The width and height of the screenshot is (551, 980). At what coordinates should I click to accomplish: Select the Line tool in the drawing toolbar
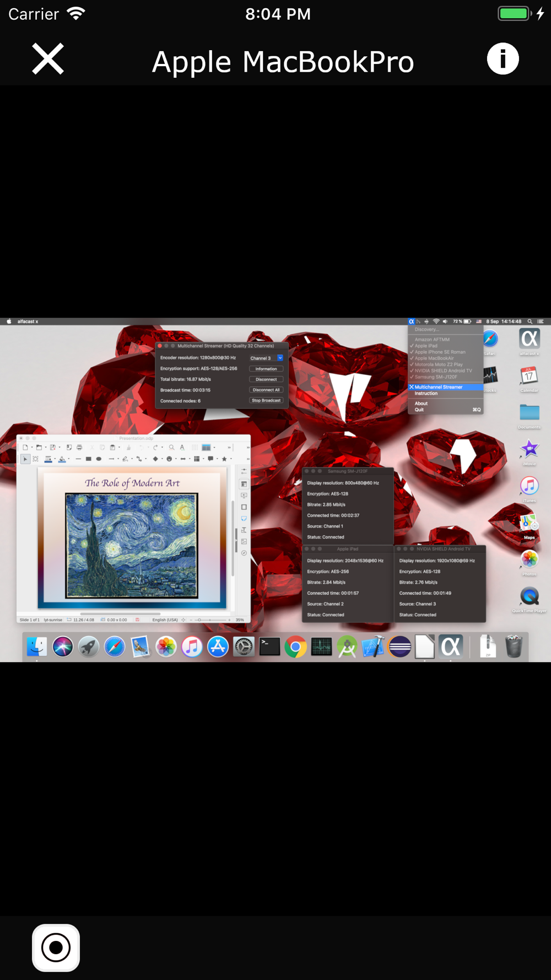point(78,459)
